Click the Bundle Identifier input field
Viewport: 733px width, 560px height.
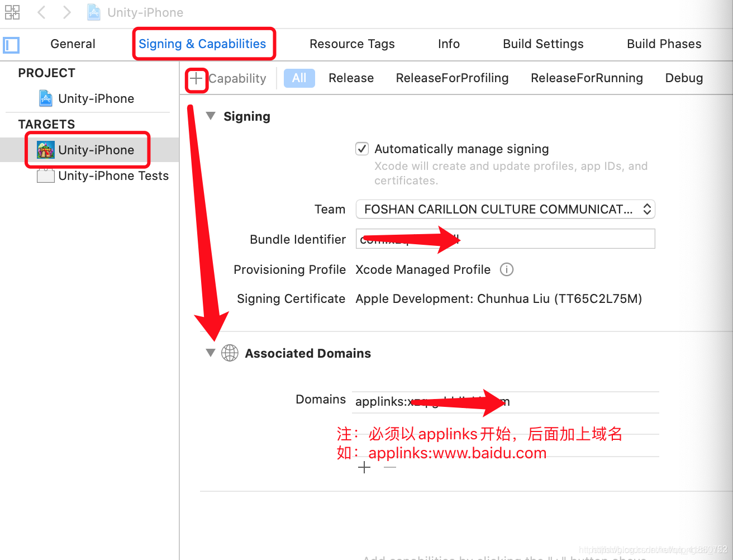click(x=506, y=239)
